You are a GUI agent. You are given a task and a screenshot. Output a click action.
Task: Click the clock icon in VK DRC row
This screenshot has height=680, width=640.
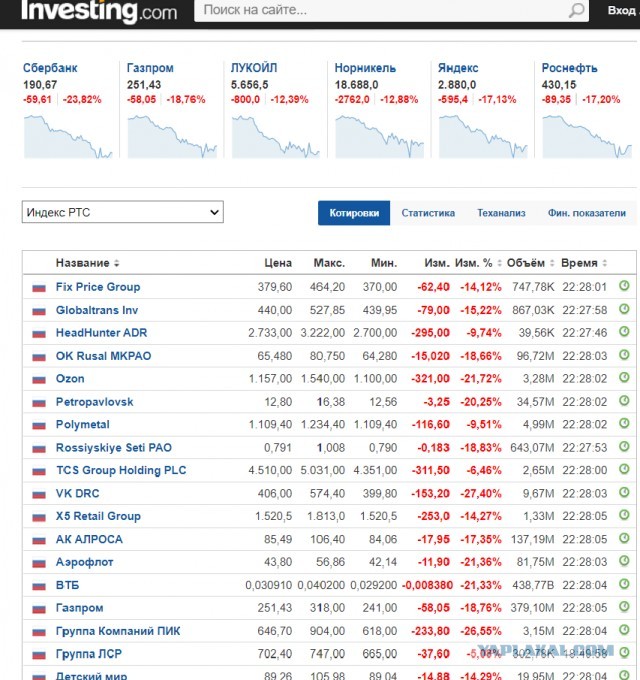click(624, 492)
